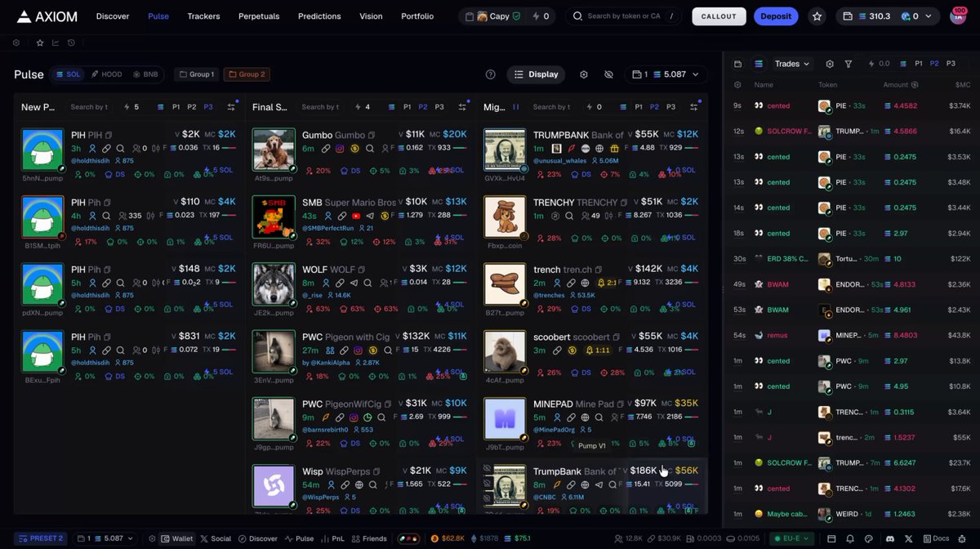This screenshot has width=980, height=549.
Task: Click the X icon beside Docs
Action: pyautogui.click(x=907, y=538)
